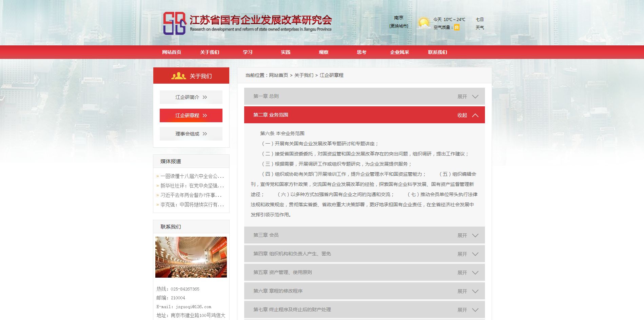Click the sunny weather icon
Viewport: 644px width, 320px height.
click(x=424, y=23)
